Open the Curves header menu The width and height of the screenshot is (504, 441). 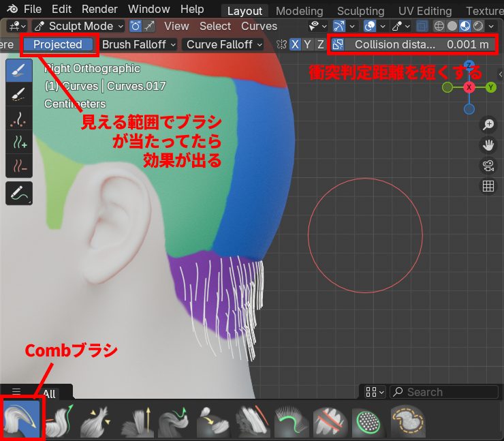click(x=259, y=26)
